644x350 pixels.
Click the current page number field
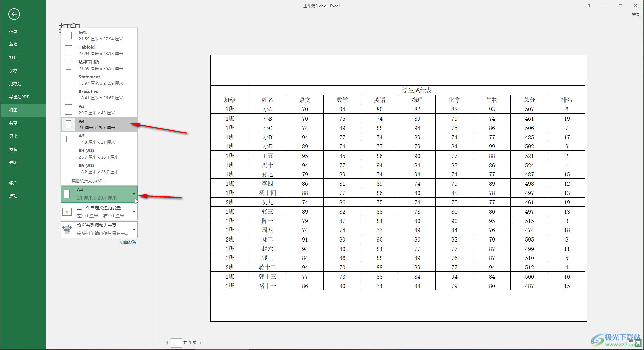coord(176,343)
